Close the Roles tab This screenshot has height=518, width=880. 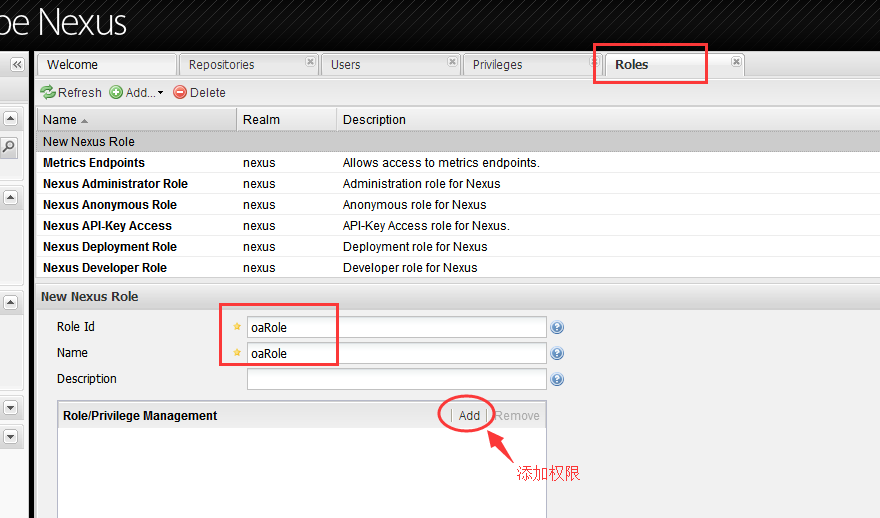pos(736,62)
